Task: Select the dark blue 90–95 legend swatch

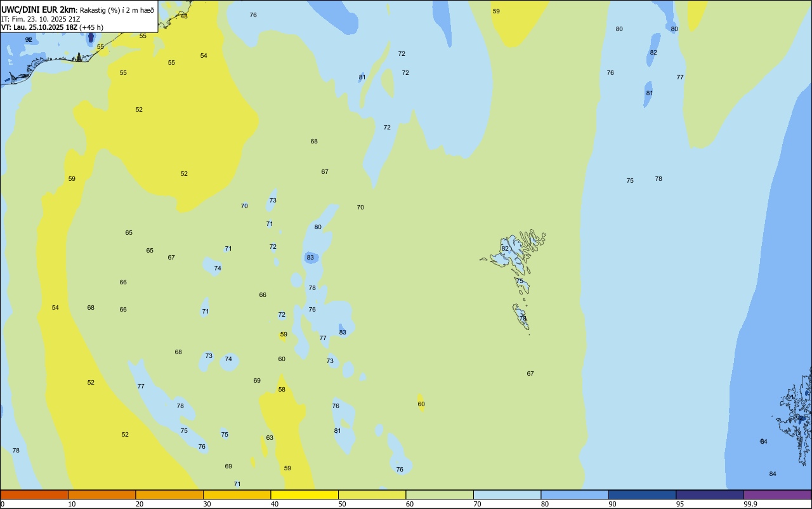Action: click(642, 494)
